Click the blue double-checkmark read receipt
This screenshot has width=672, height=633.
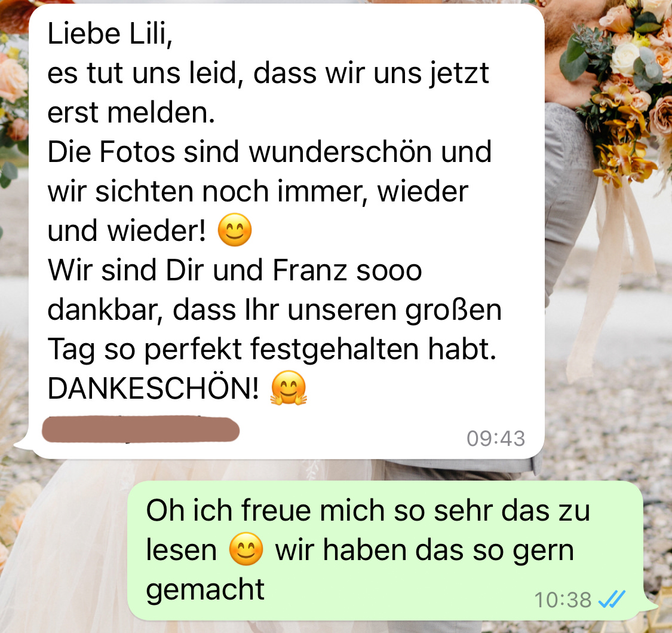click(x=612, y=599)
